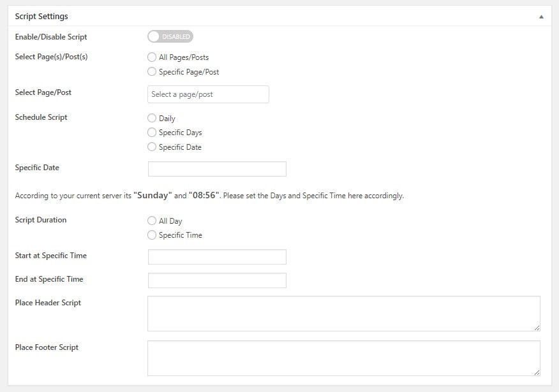Collapse the Script Settings panel arrow
The height and width of the screenshot is (392, 559).
(541, 17)
